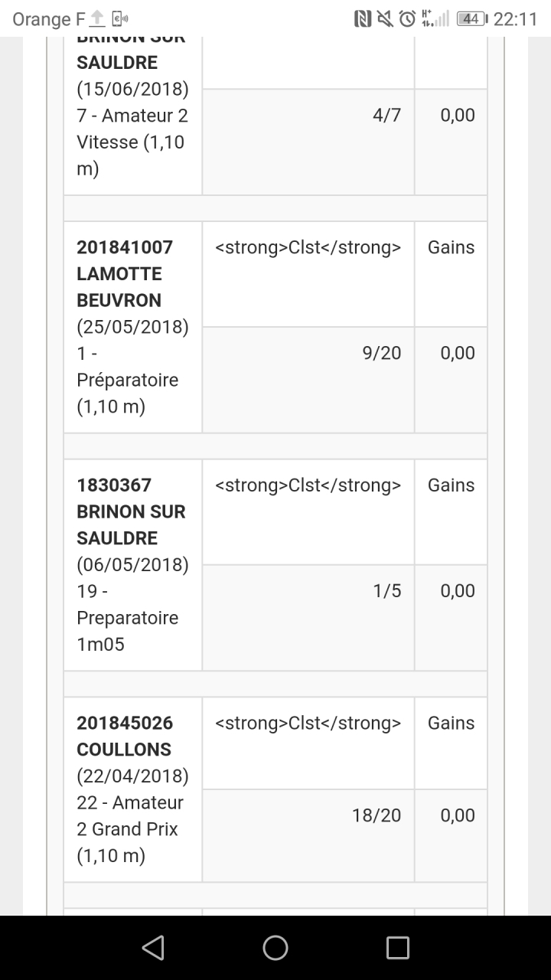The image size is (551, 980).
Task: Open competition 201845026 COULLONS
Action: [125, 736]
